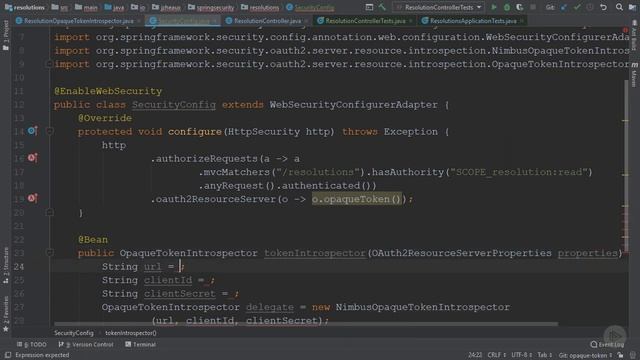Toggle the Maven side panel

click(x=634, y=74)
